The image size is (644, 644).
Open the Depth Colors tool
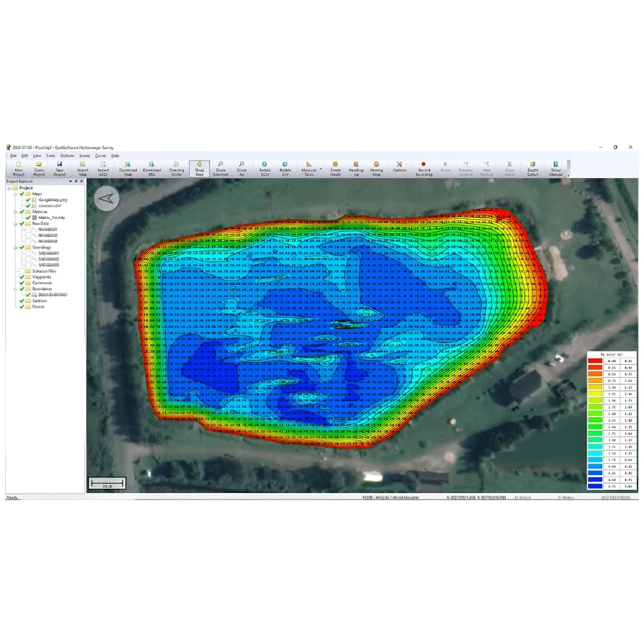[532, 169]
